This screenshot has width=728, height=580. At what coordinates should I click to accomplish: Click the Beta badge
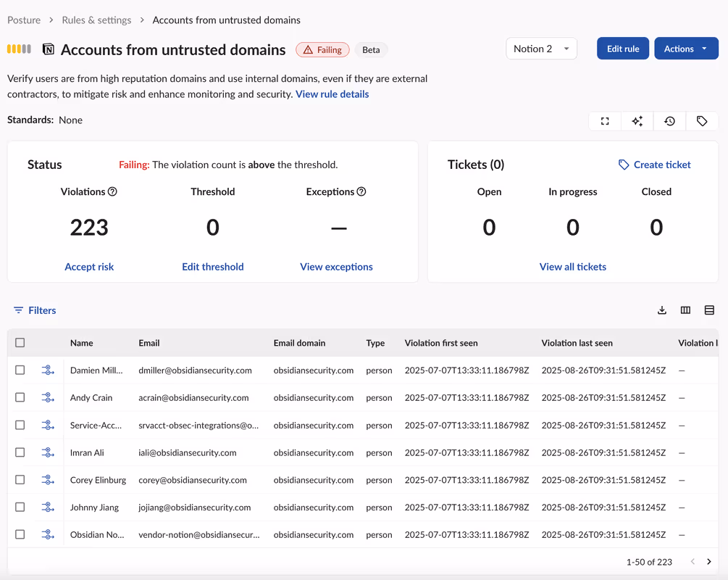coord(371,50)
